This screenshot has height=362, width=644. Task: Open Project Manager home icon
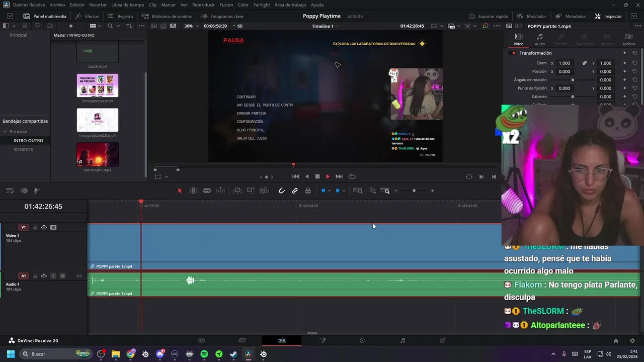click(616, 340)
